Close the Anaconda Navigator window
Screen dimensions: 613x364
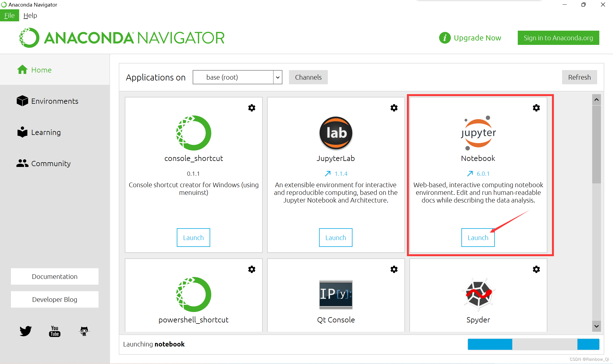603,5
